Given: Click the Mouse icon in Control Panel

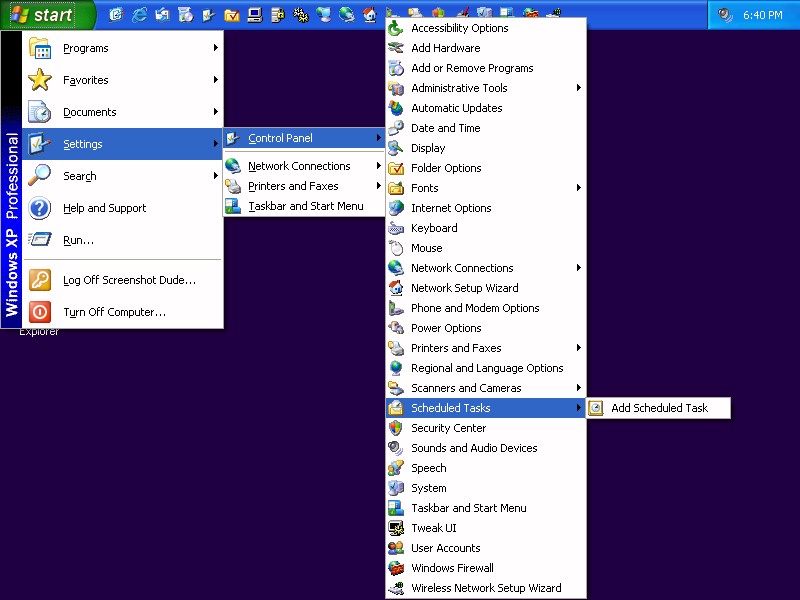Looking at the screenshot, I should (396, 248).
